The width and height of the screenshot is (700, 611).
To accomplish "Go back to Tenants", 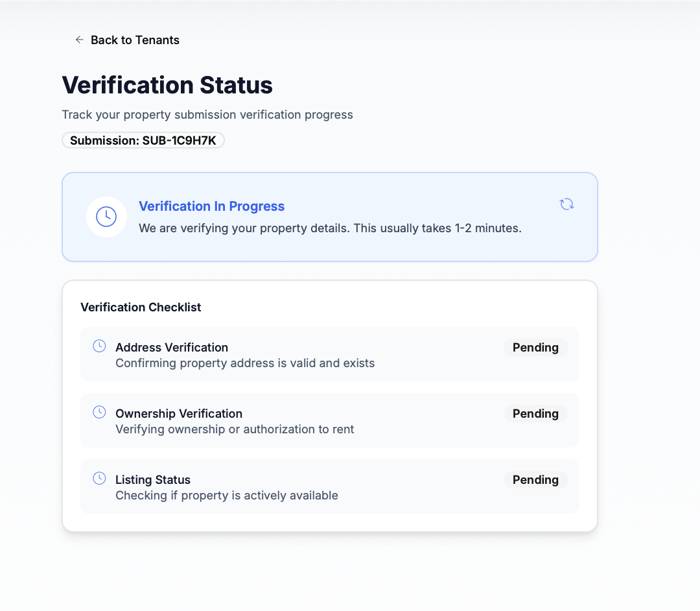I will (x=127, y=40).
